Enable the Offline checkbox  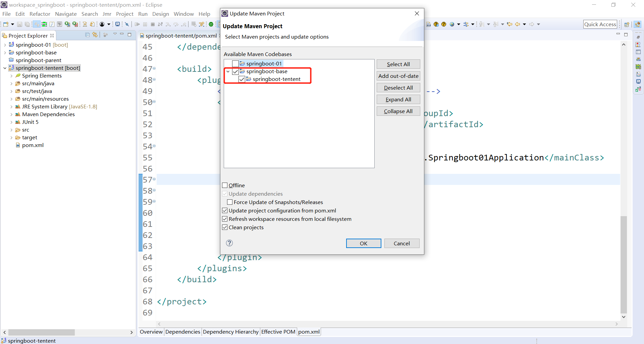tap(225, 185)
